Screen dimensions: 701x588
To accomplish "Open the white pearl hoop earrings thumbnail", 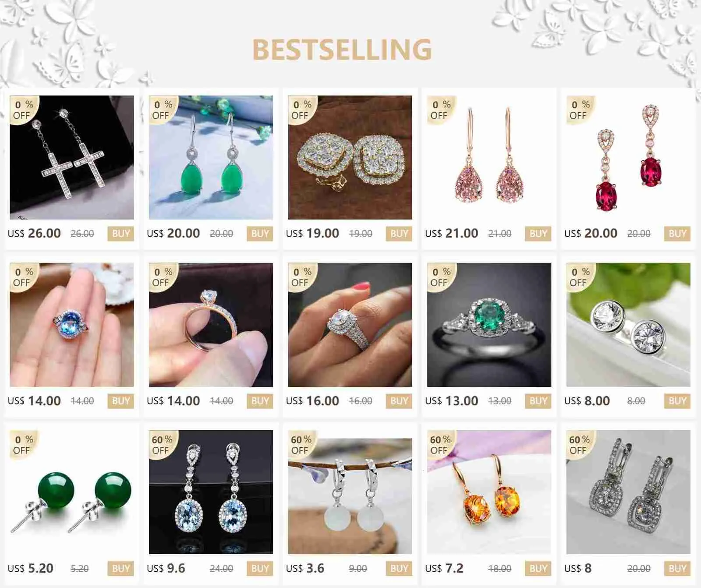I will click(x=350, y=492).
